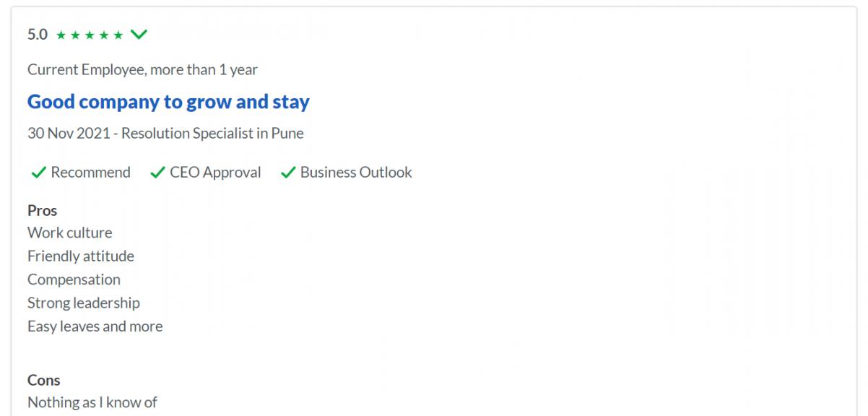This screenshot has width=868, height=416.
Task: Click the "CEO Approval" label text
Action: coord(215,173)
